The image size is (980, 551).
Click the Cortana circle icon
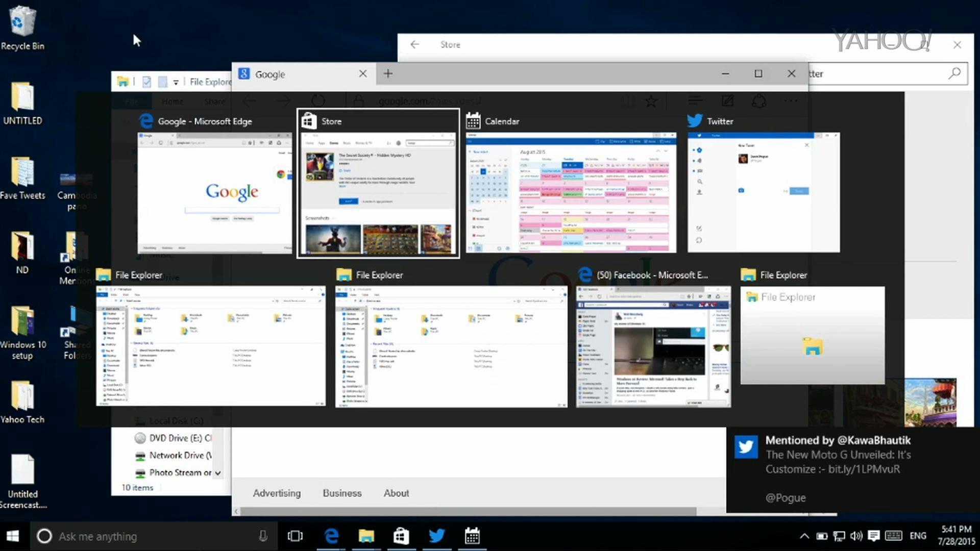pos(44,536)
